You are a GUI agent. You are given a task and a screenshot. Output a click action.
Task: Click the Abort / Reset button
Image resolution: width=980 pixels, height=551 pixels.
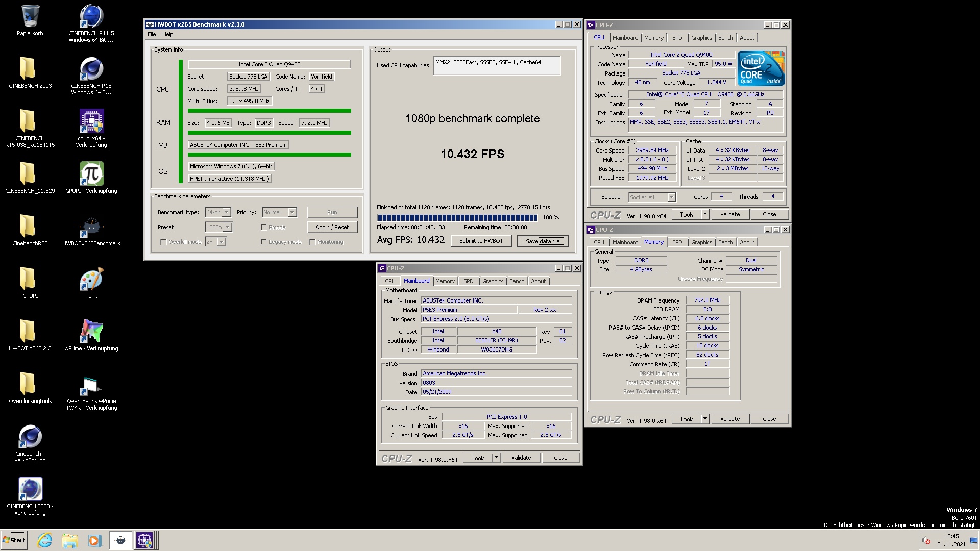point(332,227)
